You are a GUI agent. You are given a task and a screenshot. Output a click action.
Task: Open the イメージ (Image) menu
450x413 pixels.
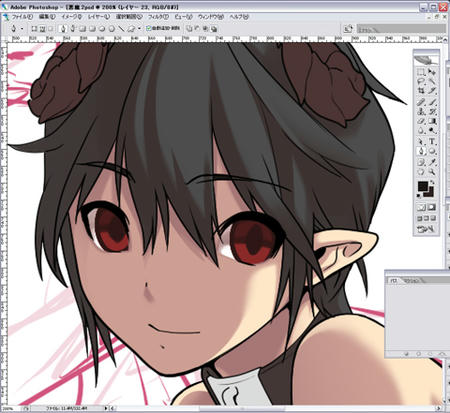(x=71, y=17)
